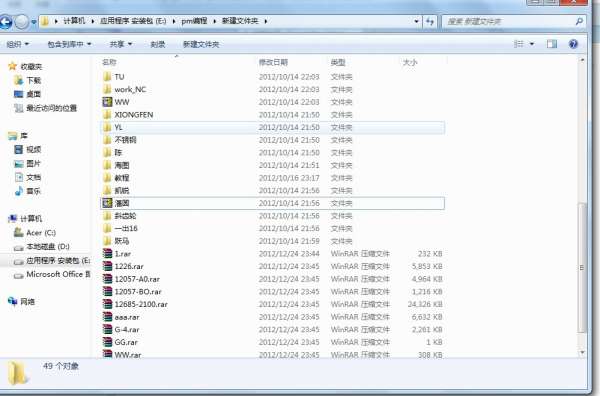Image resolution: width=600 pixels, height=396 pixels.
Task: Select the 跃马 folder icon
Action: [x=108, y=241]
